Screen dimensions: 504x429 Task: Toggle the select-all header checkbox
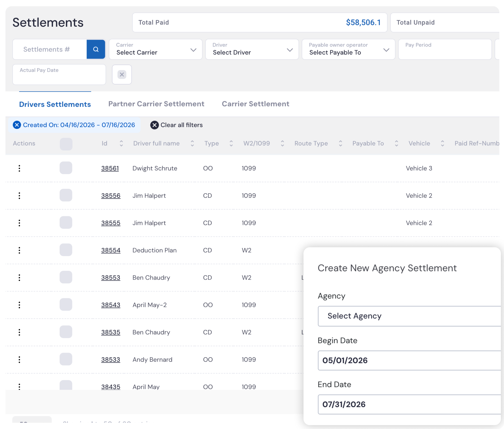66,144
